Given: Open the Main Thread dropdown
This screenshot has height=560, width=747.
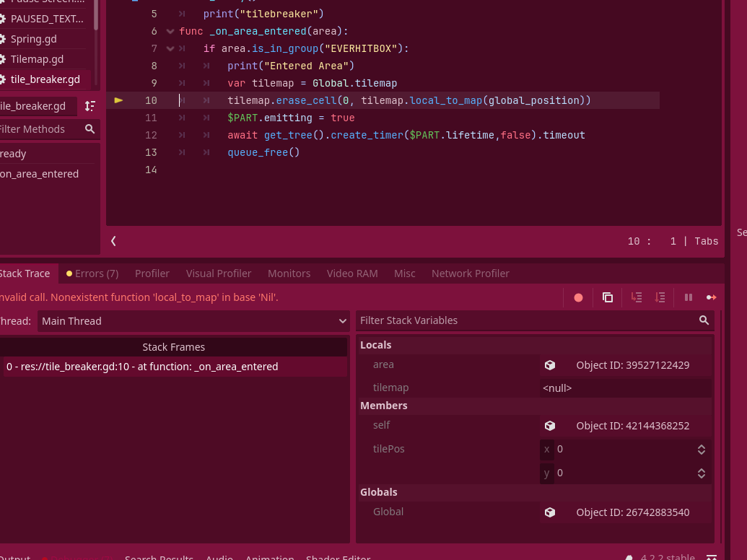Looking at the screenshot, I should (193, 321).
